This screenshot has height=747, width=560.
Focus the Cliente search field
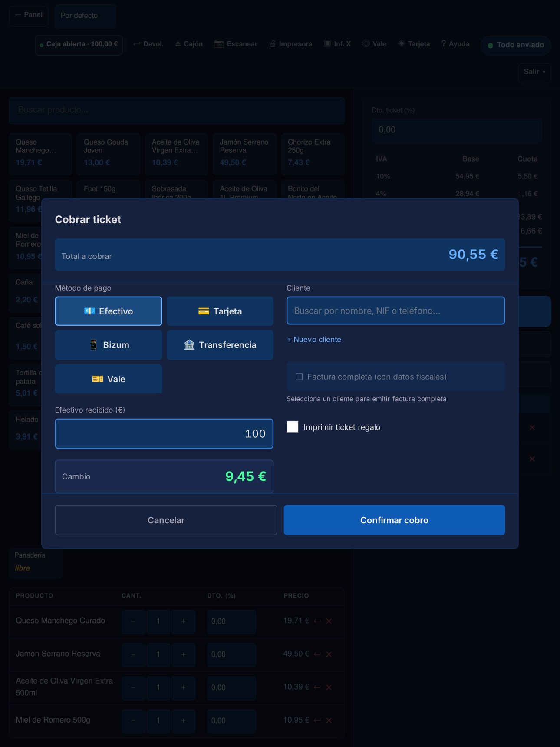point(395,311)
